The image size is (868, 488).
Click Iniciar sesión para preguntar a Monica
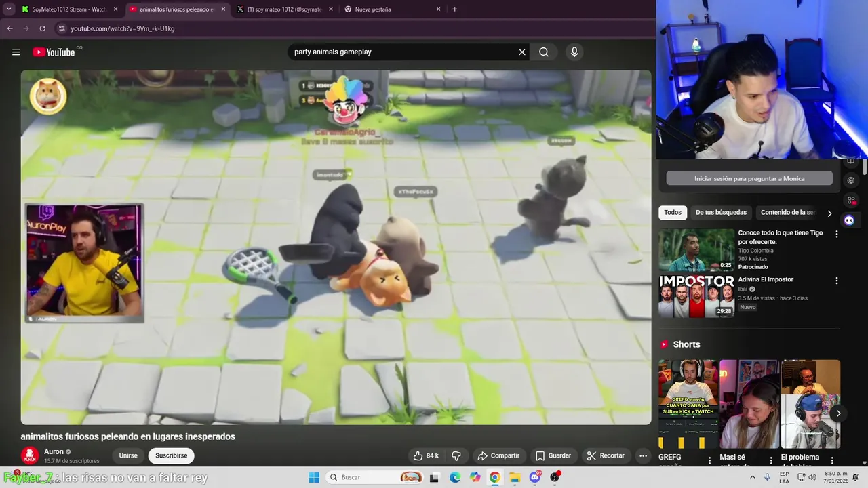click(x=749, y=178)
